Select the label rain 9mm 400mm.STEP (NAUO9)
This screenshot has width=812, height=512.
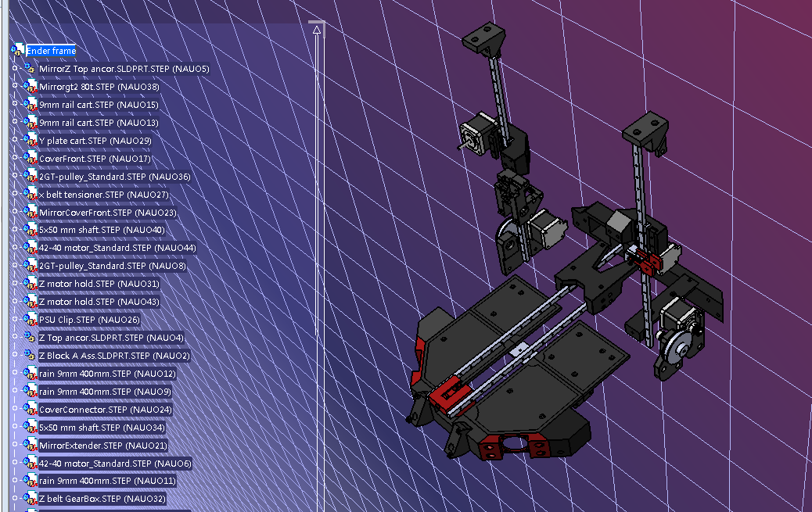(105, 392)
